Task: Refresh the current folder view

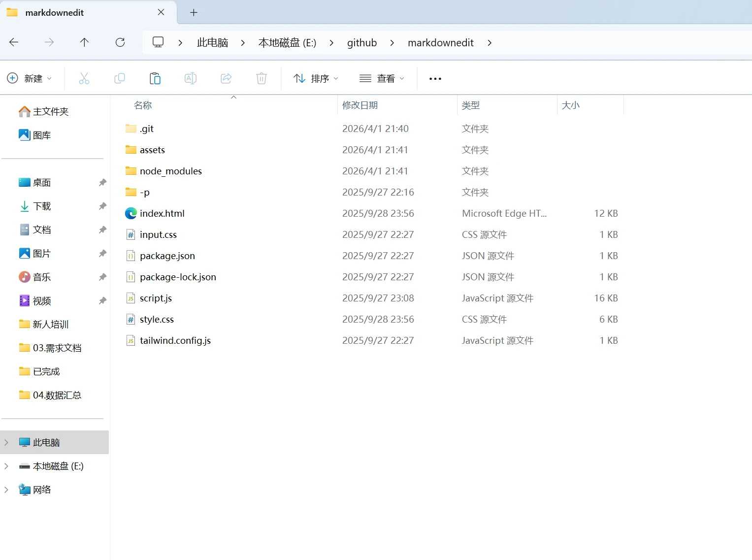Action: pos(120,42)
